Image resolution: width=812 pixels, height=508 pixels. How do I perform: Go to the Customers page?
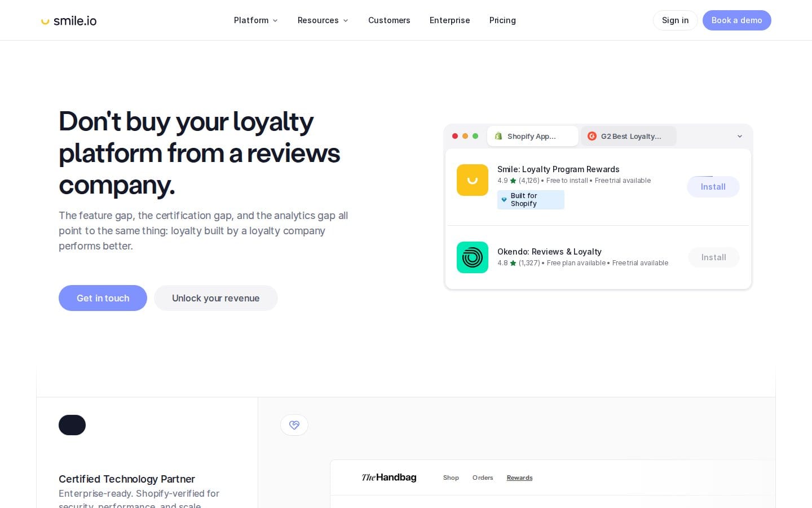pyautogui.click(x=389, y=20)
